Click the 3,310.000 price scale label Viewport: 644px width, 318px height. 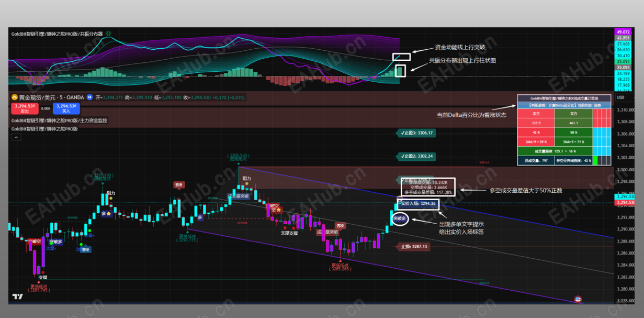coord(625,110)
